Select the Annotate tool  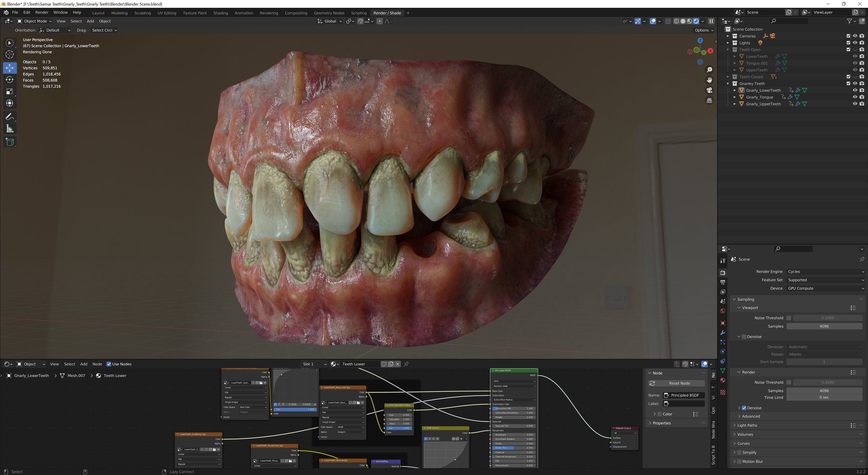click(x=10, y=116)
